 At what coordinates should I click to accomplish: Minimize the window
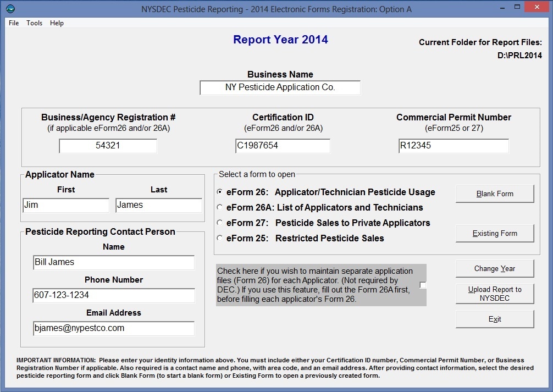click(x=502, y=8)
